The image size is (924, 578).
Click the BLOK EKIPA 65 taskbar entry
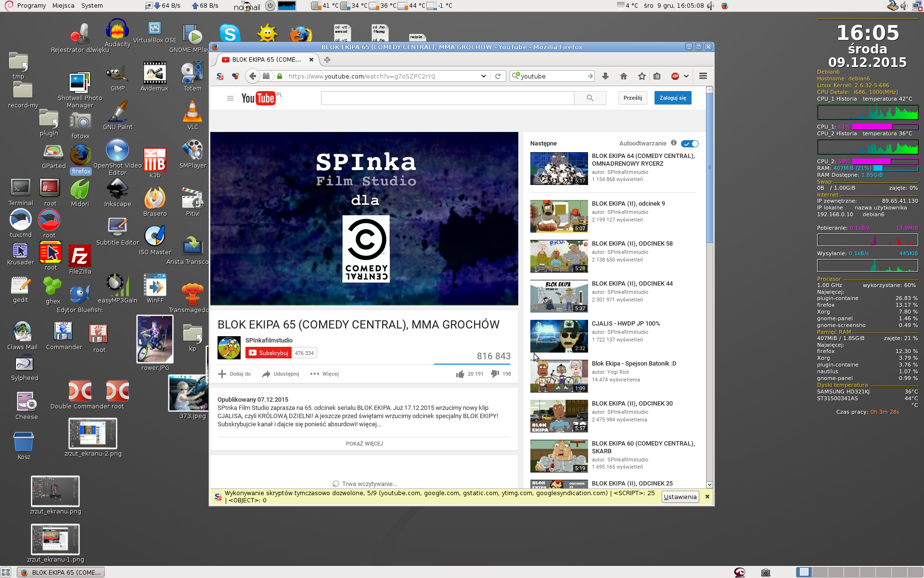click(x=62, y=572)
